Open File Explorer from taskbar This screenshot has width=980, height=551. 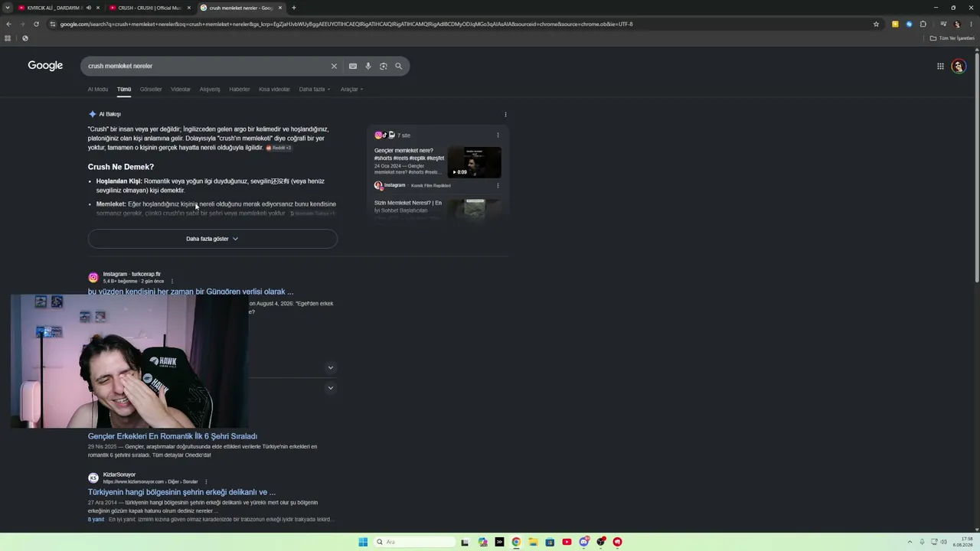(533, 542)
